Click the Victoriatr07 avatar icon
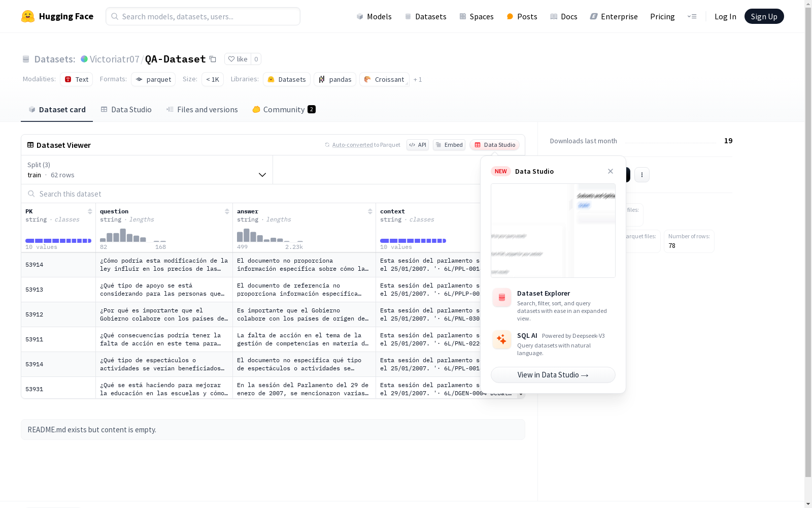Screen dimensions: 812x508 (x=84, y=59)
